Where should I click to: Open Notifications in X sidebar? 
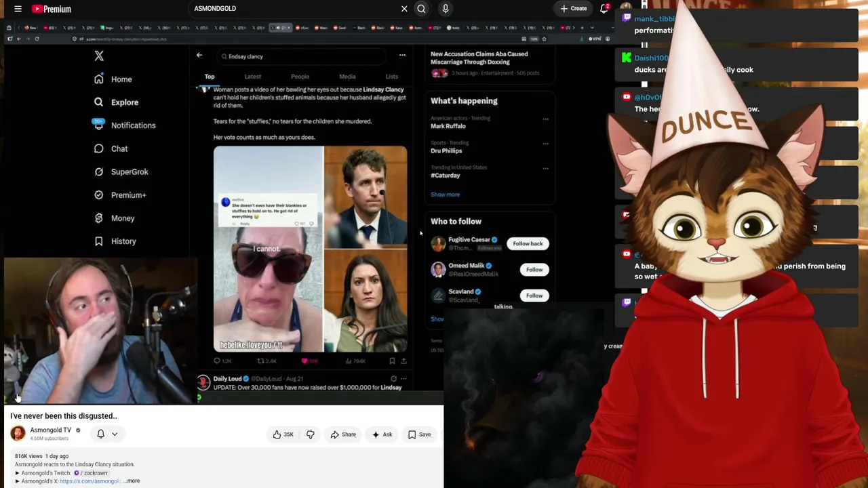click(125, 125)
